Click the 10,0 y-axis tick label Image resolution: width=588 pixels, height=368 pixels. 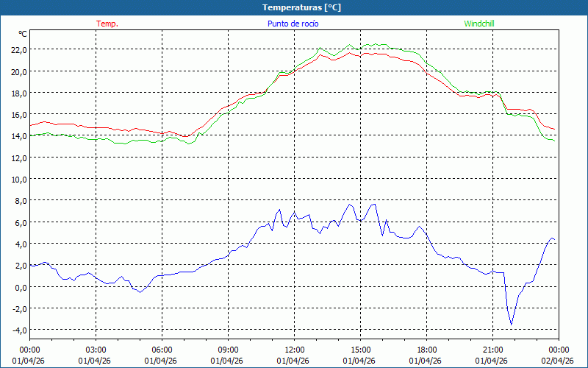[x=18, y=179]
